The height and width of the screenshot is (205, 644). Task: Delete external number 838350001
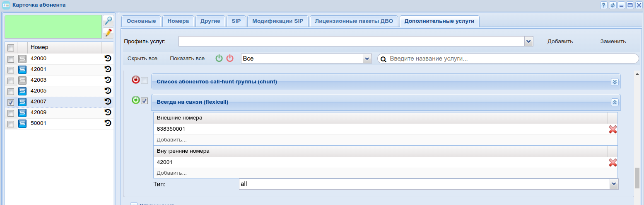(x=613, y=129)
